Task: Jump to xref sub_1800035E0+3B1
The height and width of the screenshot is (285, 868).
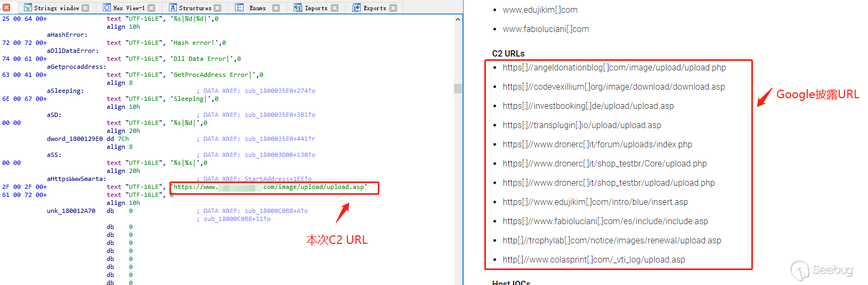Action: click(x=280, y=115)
